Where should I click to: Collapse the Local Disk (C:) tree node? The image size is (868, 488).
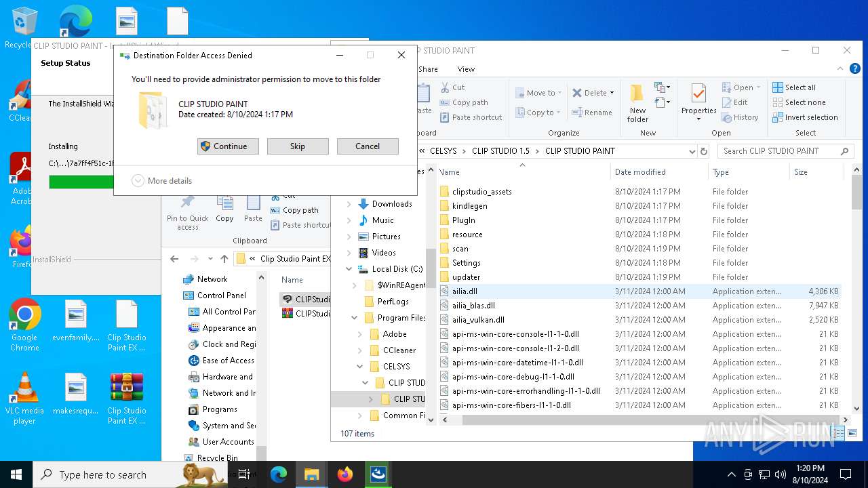pyautogui.click(x=349, y=269)
